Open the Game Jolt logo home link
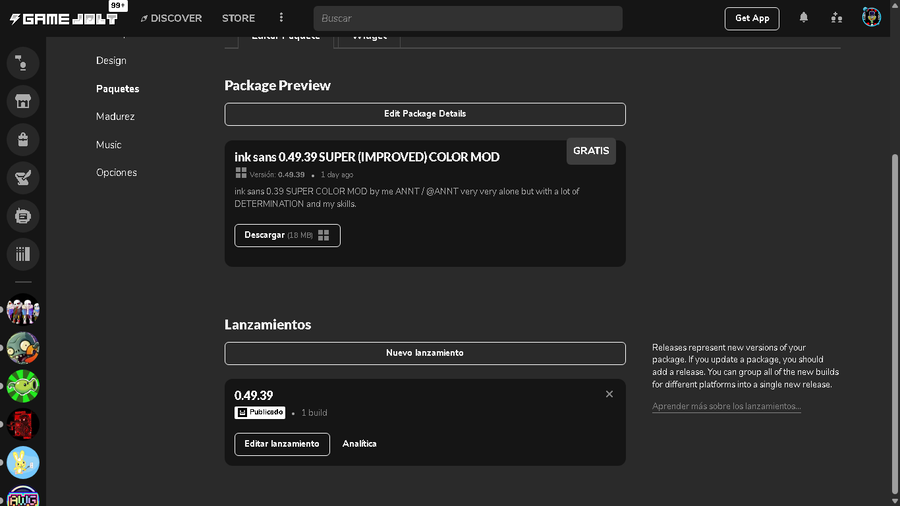Image resolution: width=900 pixels, height=506 pixels. pyautogui.click(x=64, y=19)
